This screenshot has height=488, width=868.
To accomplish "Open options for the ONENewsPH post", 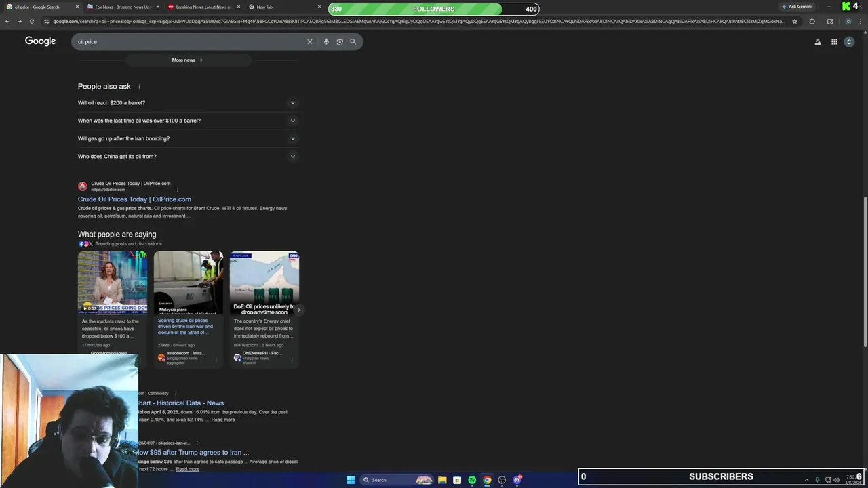I will [292, 360].
